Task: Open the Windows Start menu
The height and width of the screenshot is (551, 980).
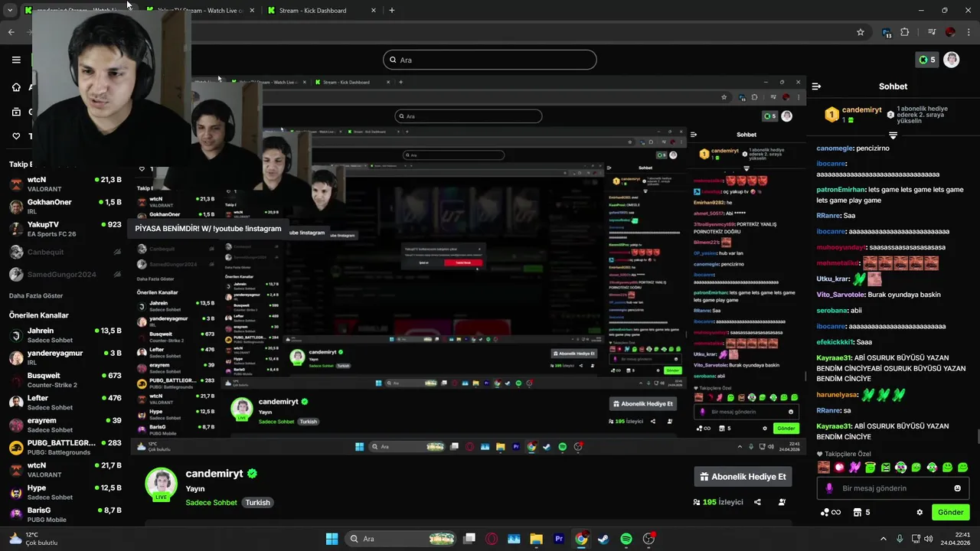Action: (332, 539)
